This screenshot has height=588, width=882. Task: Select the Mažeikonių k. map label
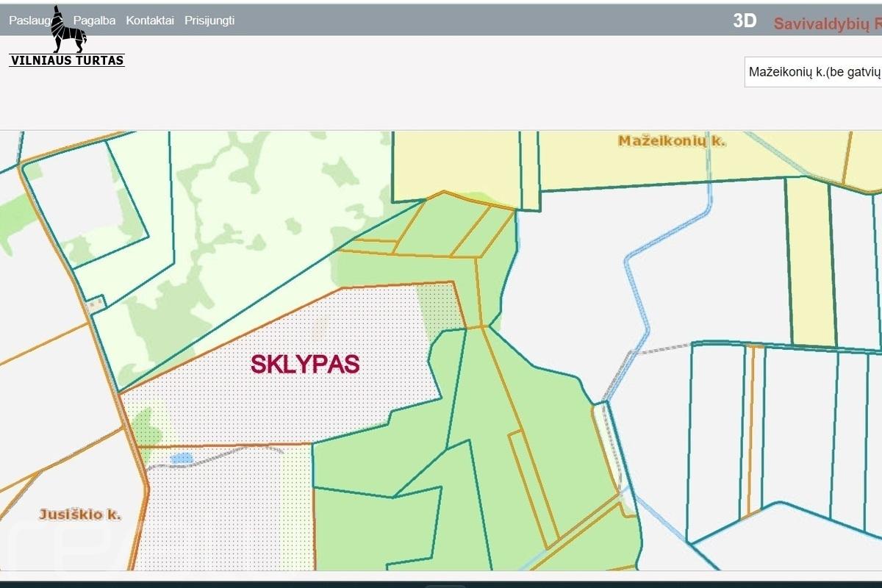pos(672,140)
